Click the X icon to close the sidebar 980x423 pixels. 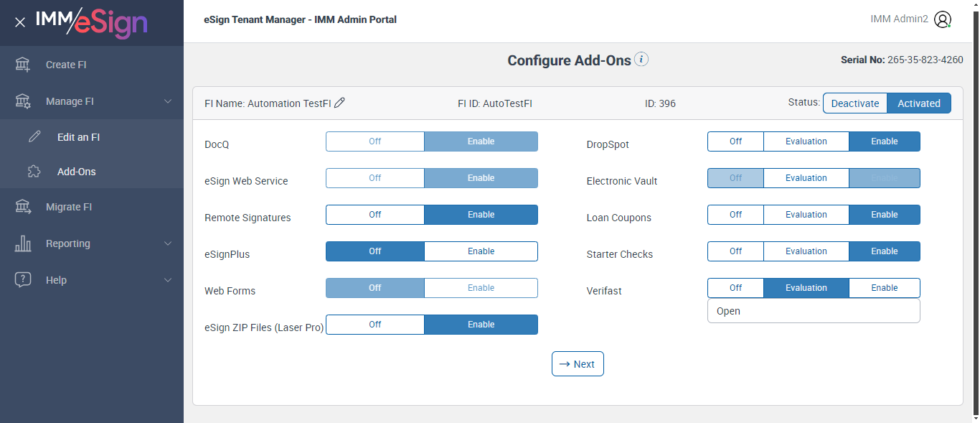[x=20, y=22]
